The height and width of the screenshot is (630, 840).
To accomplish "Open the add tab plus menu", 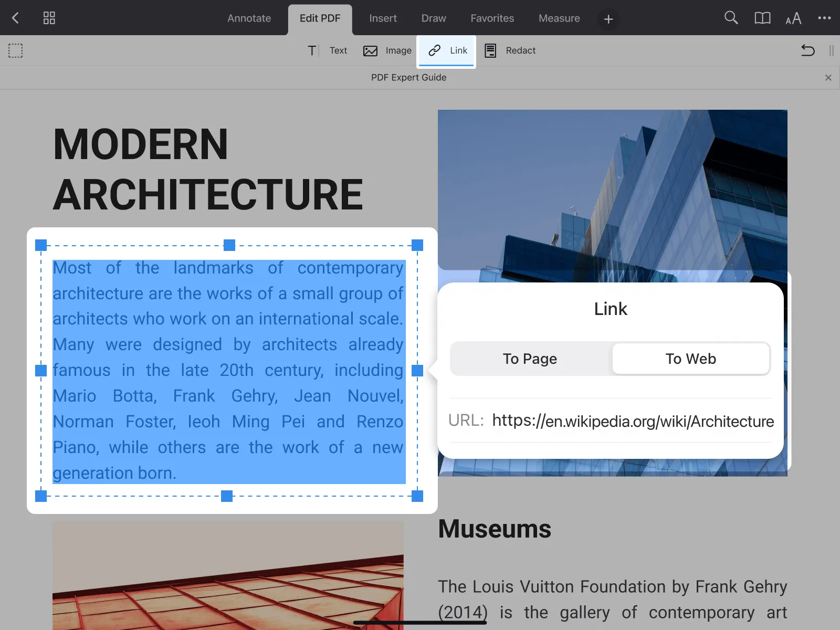I will (x=608, y=19).
